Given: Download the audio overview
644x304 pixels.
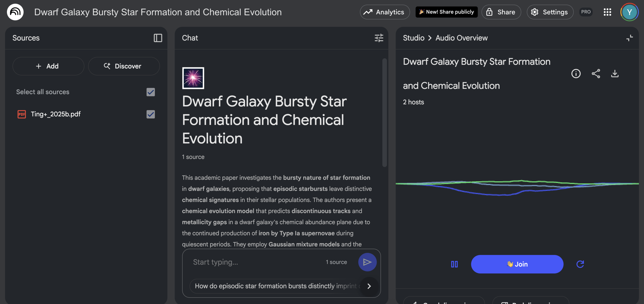Looking at the screenshot, I should 615,74.
